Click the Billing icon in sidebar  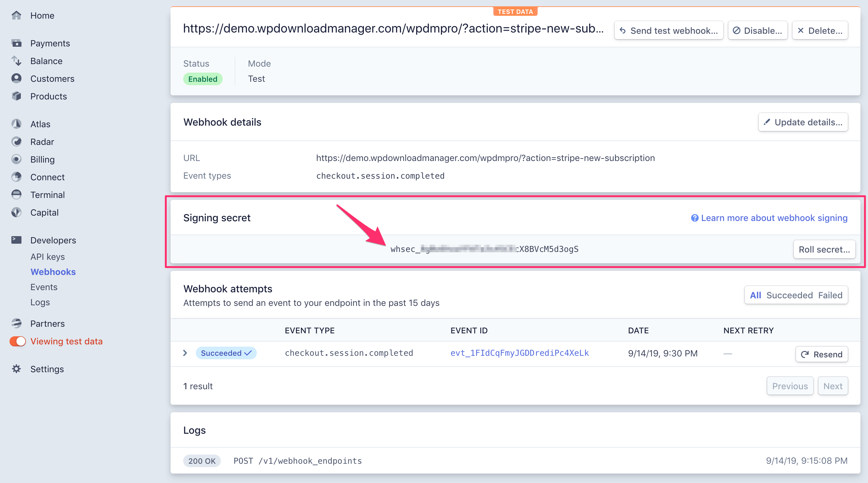click(x=16, y=159)
